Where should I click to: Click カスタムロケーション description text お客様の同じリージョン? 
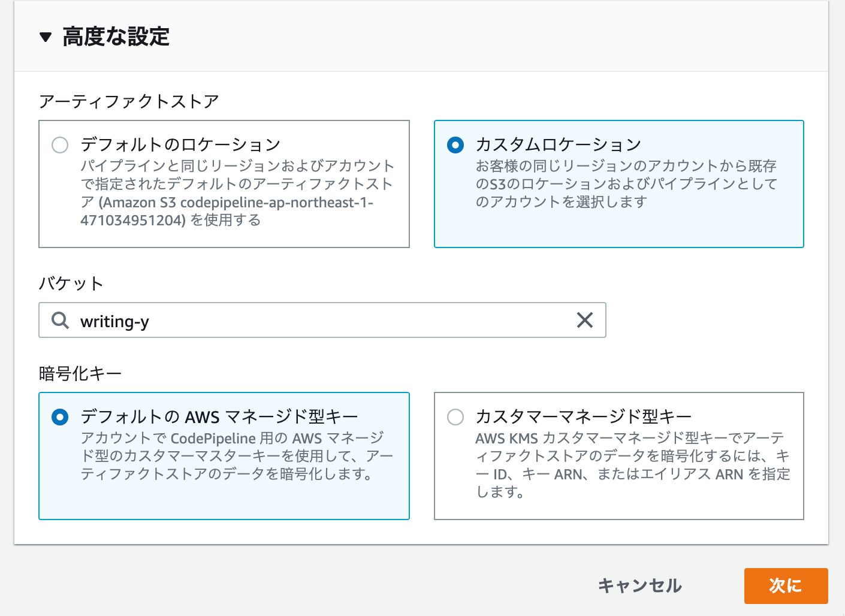coord(626,184)
